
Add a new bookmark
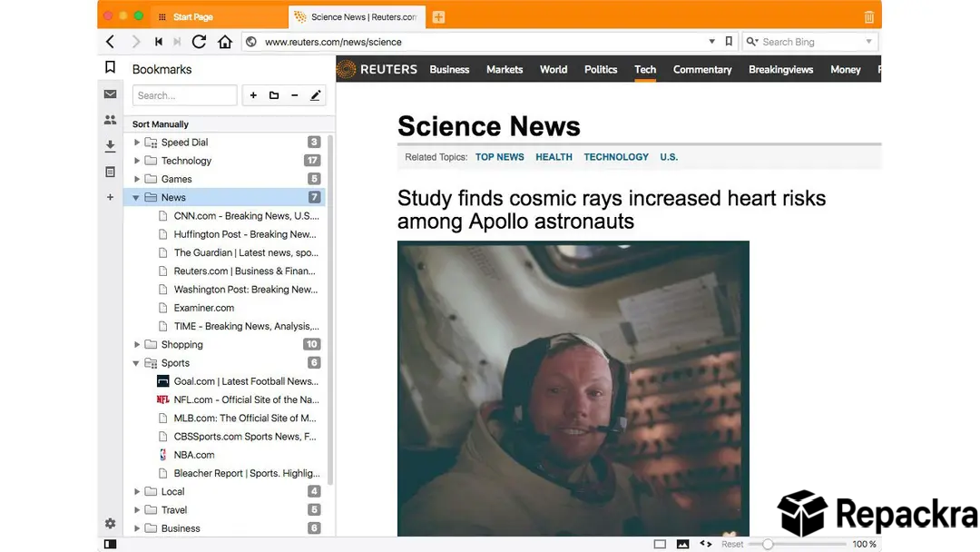(x=253, y=95)
